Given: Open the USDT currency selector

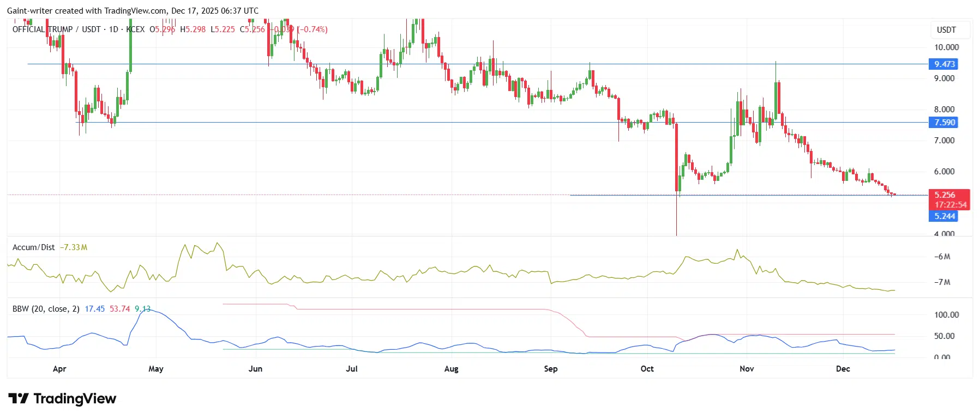Looking at the screenshot, I should pos(946,30).
